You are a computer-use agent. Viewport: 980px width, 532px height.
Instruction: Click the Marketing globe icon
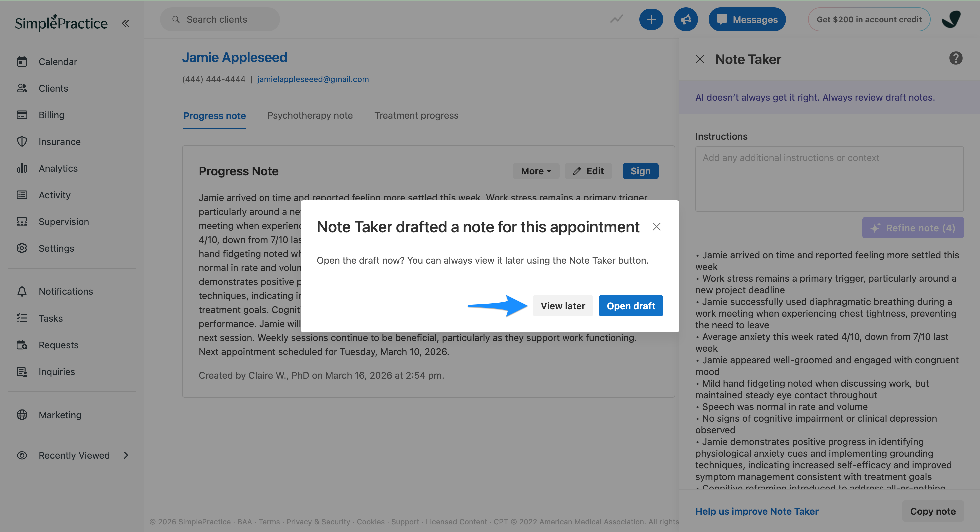pyautogui.click(x=22, y=414)
